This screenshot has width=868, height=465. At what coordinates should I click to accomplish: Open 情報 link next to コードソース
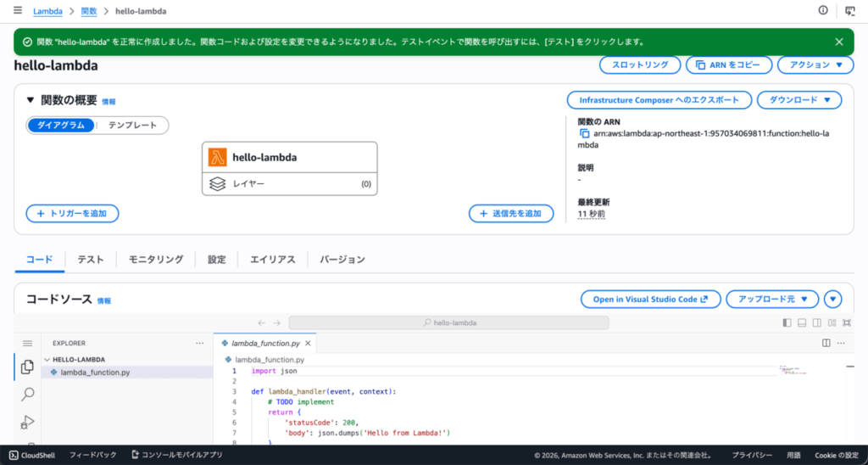104,300
